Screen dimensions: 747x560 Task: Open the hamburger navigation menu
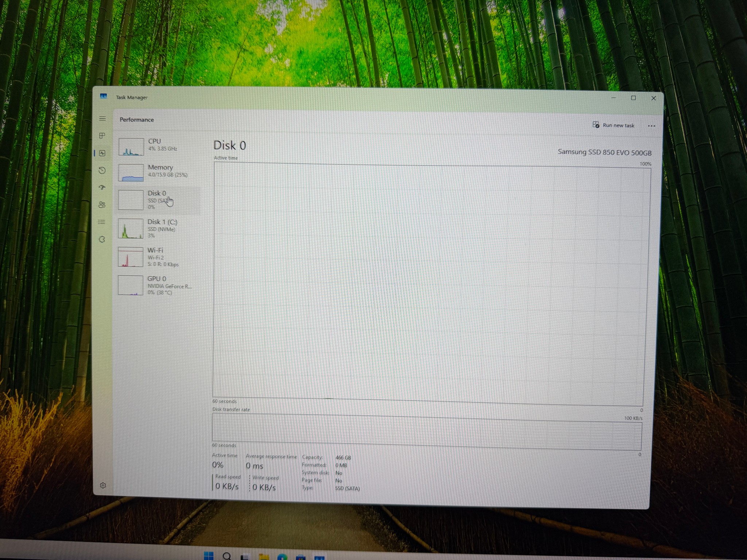(x=102, y=118)
